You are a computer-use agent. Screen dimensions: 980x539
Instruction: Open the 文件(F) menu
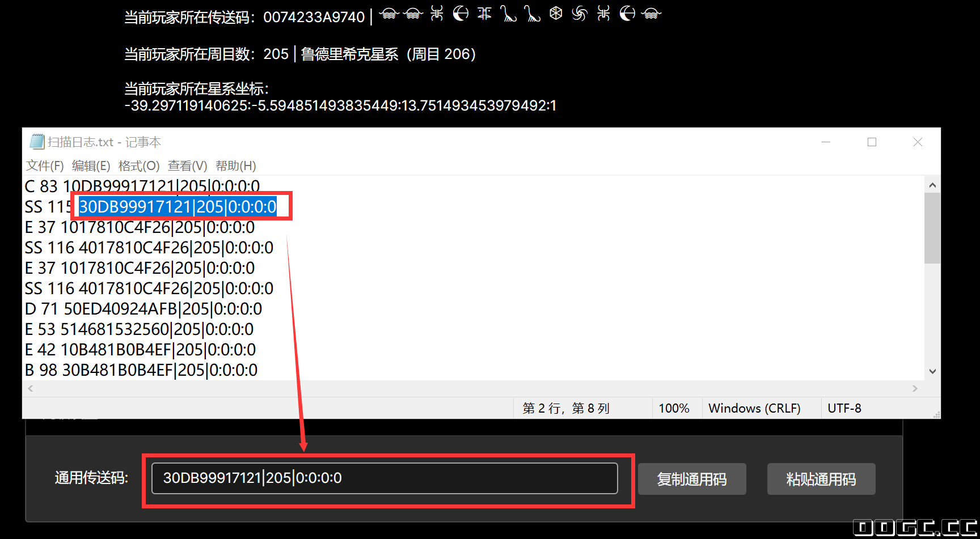45,165
